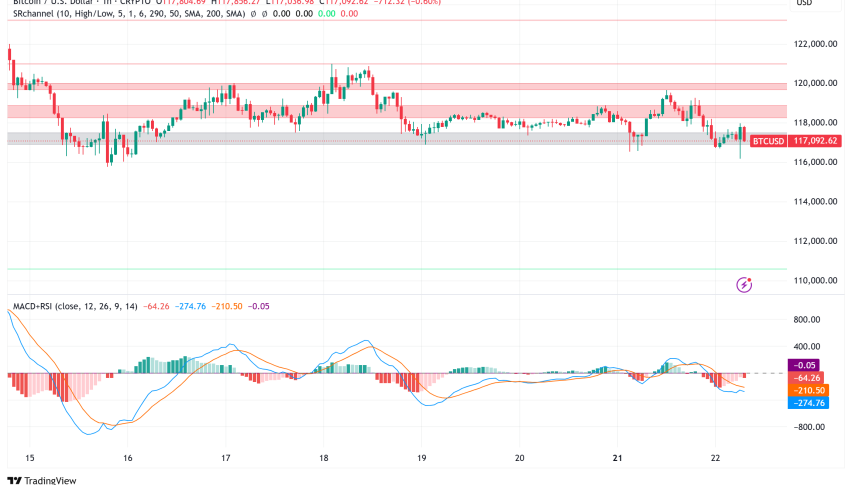This screenshot has width=852, height=485.
Task: Select the SRchannel indicator legend title
Action: [129, 14]
